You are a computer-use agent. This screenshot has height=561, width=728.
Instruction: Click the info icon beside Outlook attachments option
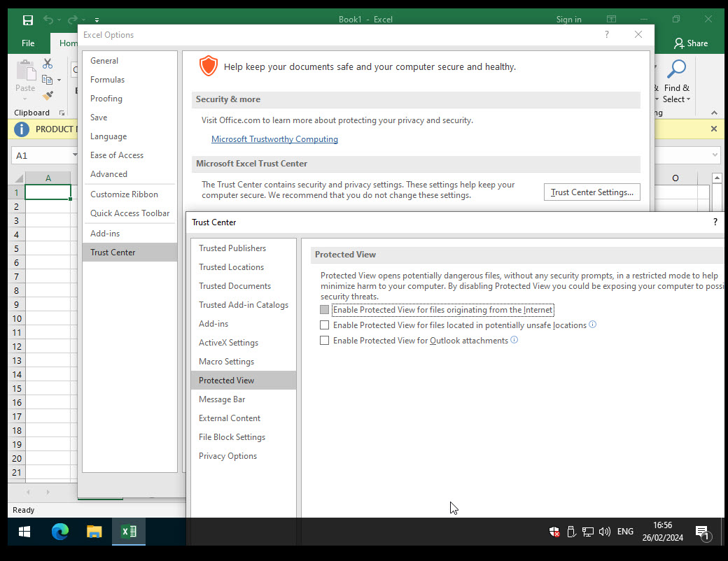click(515, 340)
